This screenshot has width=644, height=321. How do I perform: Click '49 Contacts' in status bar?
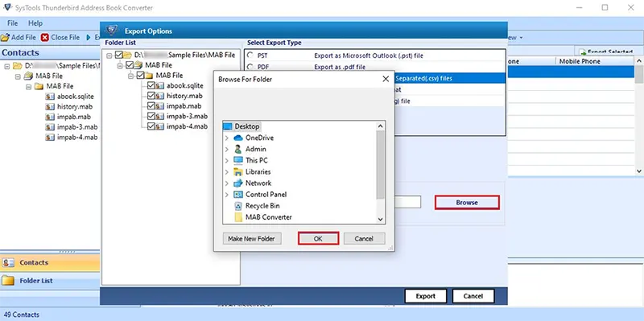[x=22, y=315]
